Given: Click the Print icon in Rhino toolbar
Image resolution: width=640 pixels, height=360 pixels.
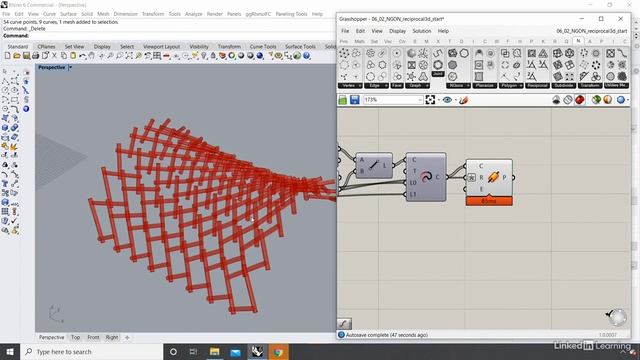Looking at the screenshot, I should [x=36, y=56].
